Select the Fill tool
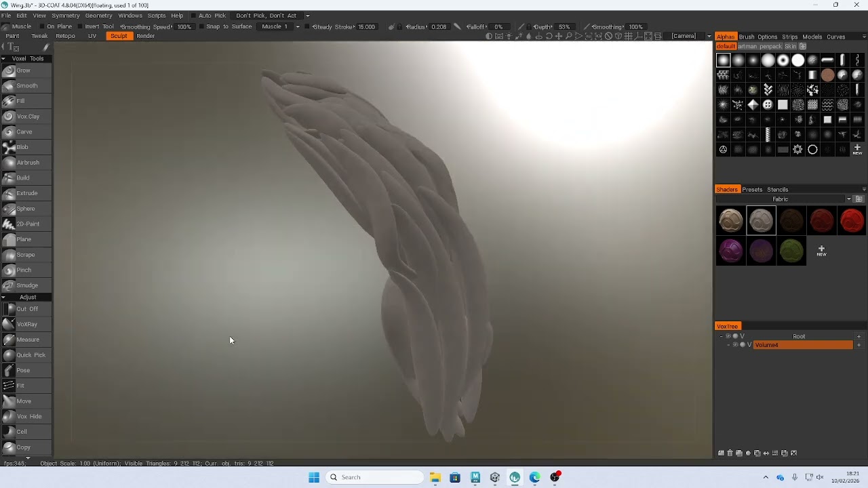 [x=26, y=101]
